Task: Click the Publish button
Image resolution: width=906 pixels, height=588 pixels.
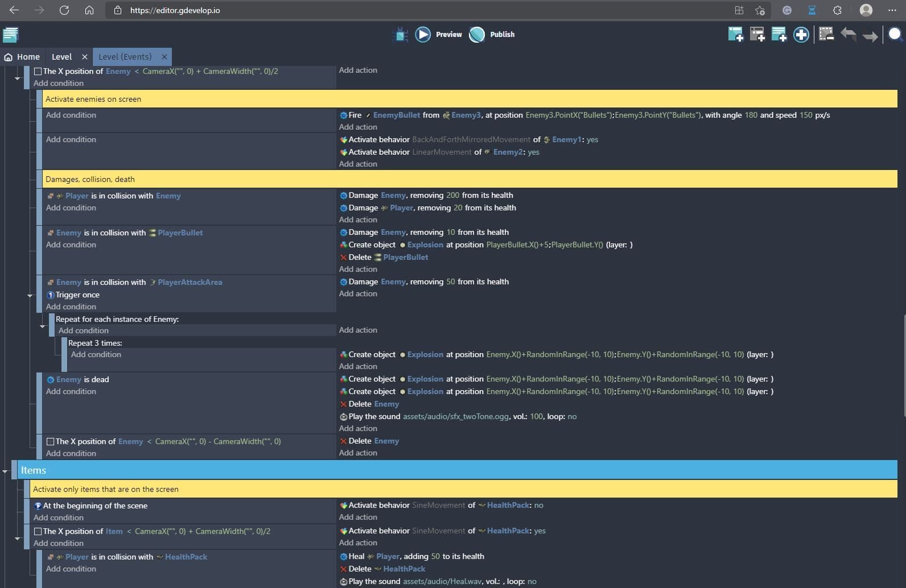Action: click(x=492, y=35)
